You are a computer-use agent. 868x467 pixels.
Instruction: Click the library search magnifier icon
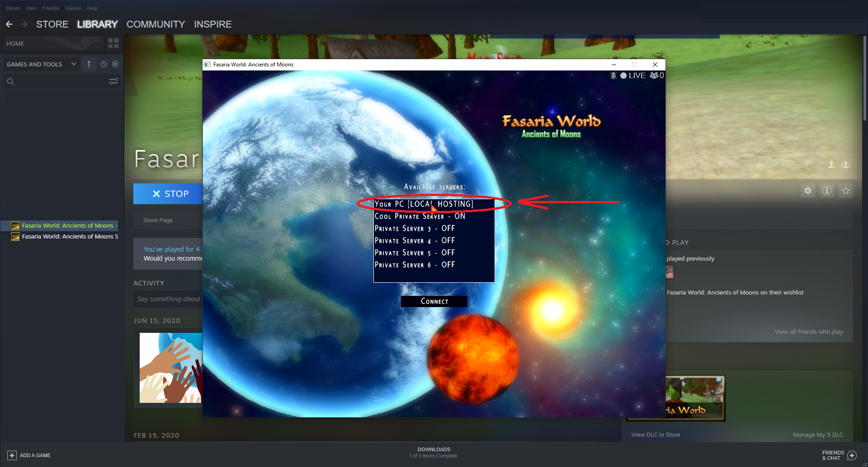pos(11,82)
